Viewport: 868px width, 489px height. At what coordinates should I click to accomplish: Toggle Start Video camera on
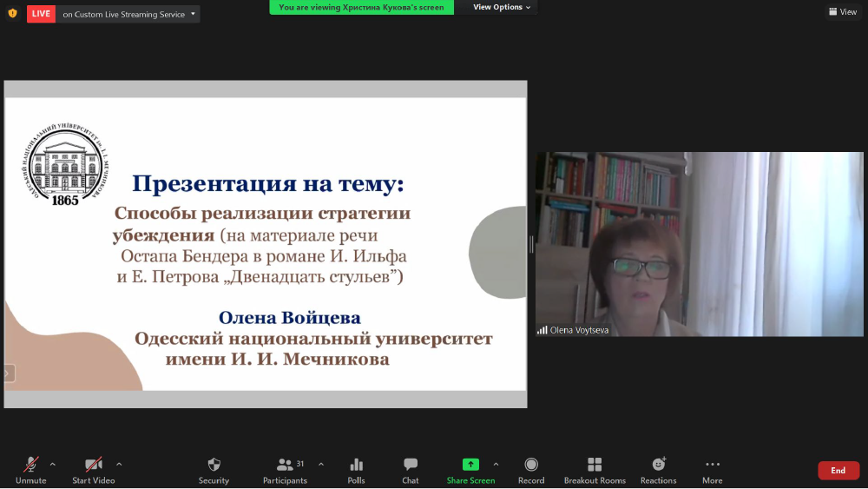93,470
